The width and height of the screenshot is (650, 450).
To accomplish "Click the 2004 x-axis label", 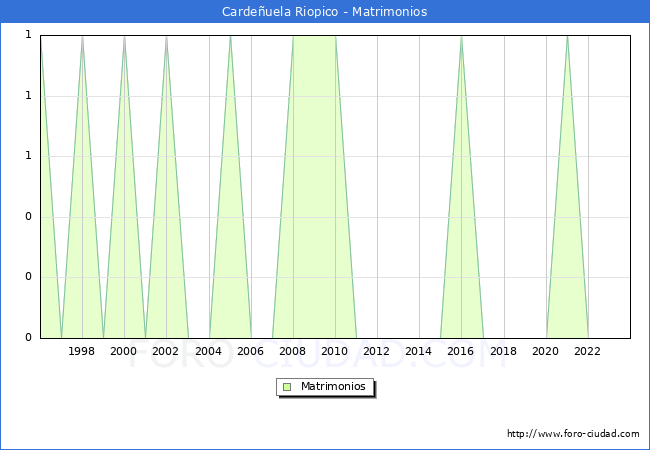I will [208, 351].
